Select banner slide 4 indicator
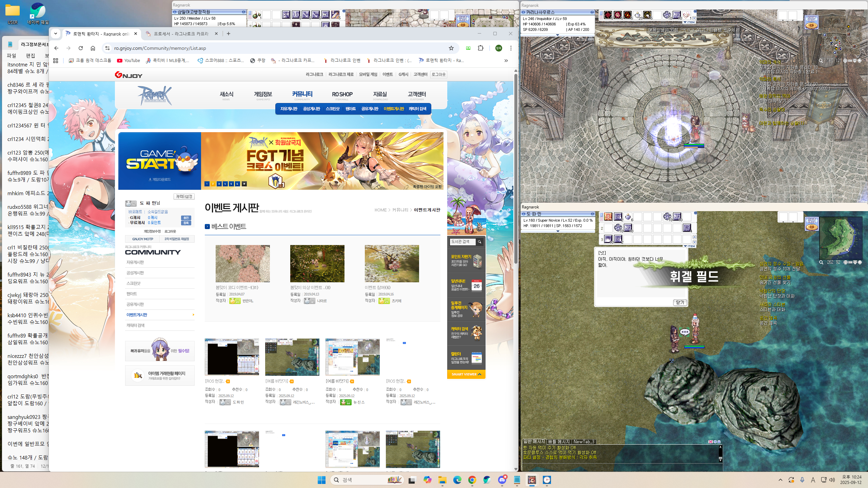Screen dimensions: 868x488 coord(225,184)
